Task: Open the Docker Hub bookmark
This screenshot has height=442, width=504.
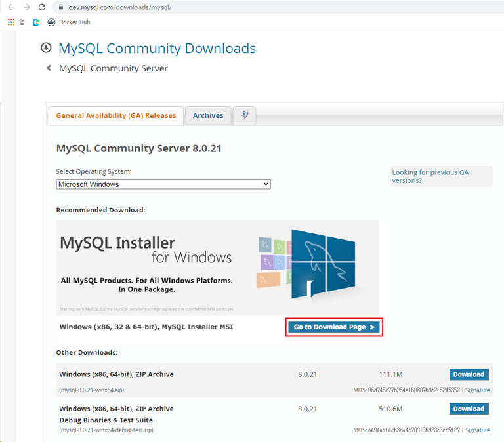Action: [69, 22]
